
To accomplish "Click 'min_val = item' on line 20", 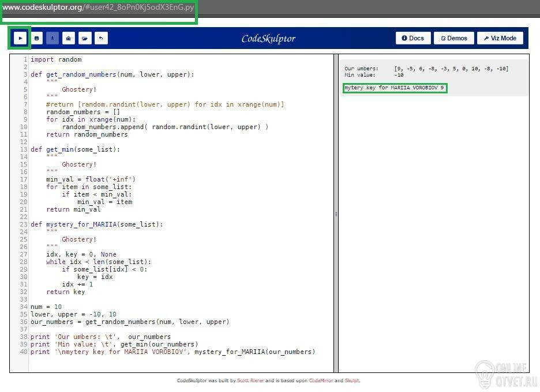I will [104, 202].
